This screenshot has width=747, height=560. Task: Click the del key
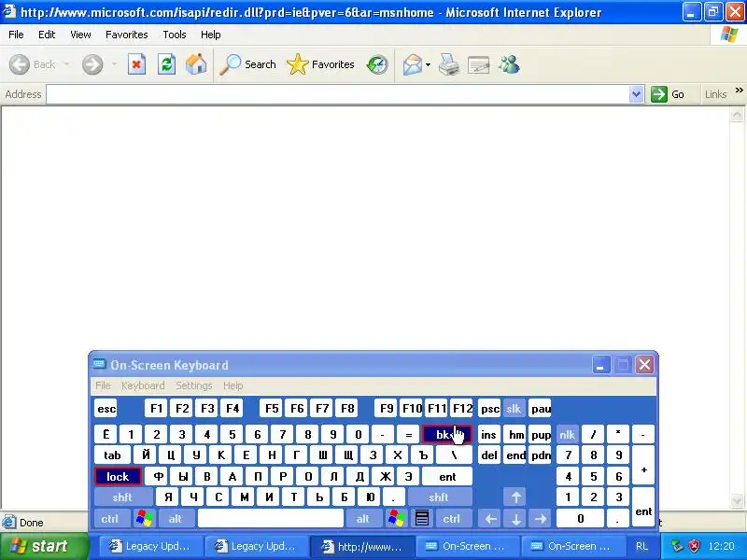pyautogui.click(x=488, y=455)
